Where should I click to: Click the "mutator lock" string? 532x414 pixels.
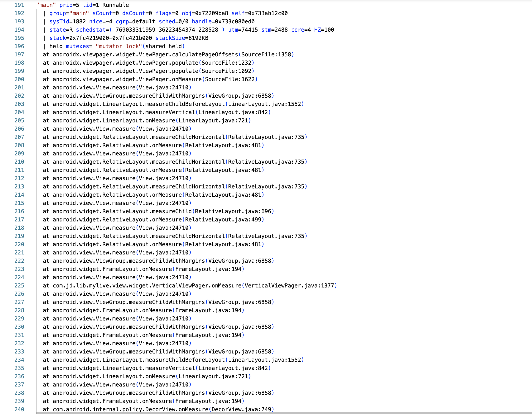pyautogui.click(x=119, y=46)
